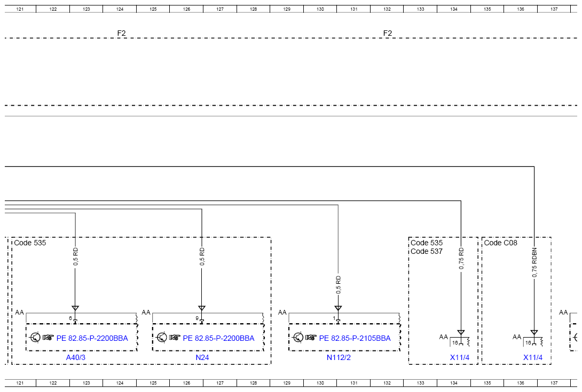This screenshot has width=582, height=392.
Task: Select the N24 component label
Action: coord(202,357)
